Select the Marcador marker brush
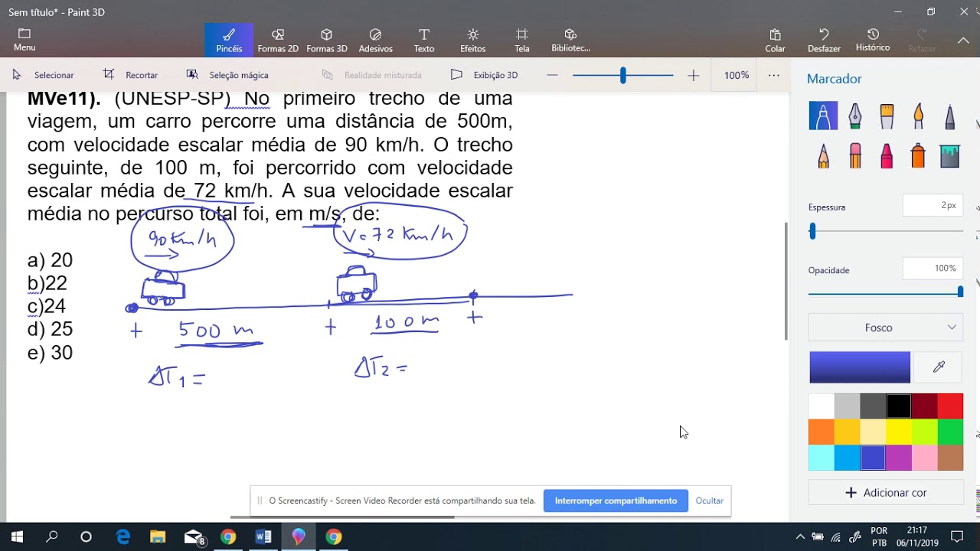 (823, 116)
